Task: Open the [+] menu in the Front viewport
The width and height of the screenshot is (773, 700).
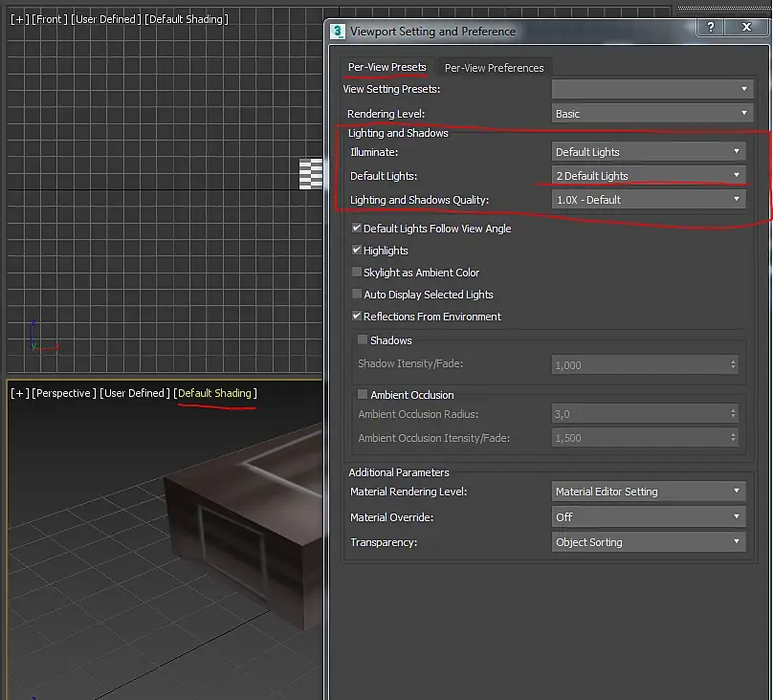Action: tap(19, 19)
